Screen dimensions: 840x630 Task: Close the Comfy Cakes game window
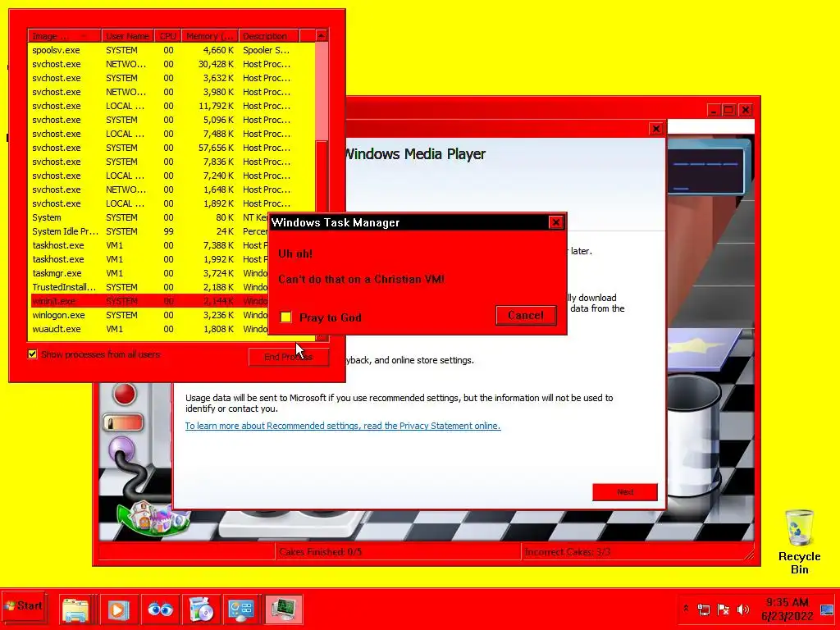point(746,110)
